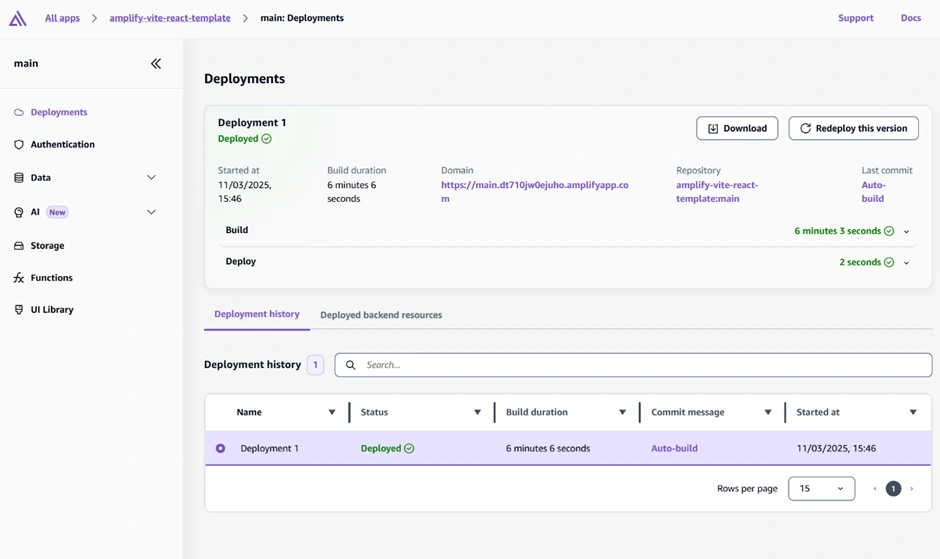Click the Functions fx icon
940x559 pixels.
[18, 278]
